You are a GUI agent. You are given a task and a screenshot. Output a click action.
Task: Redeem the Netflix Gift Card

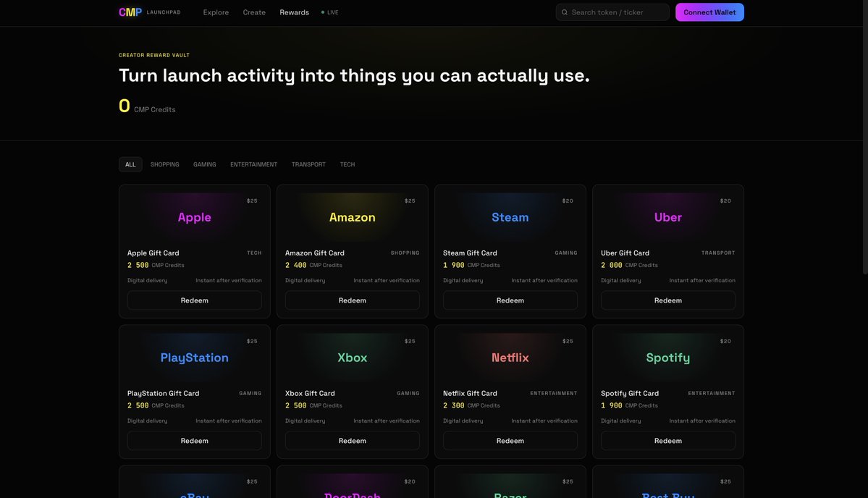coord(510,441)
